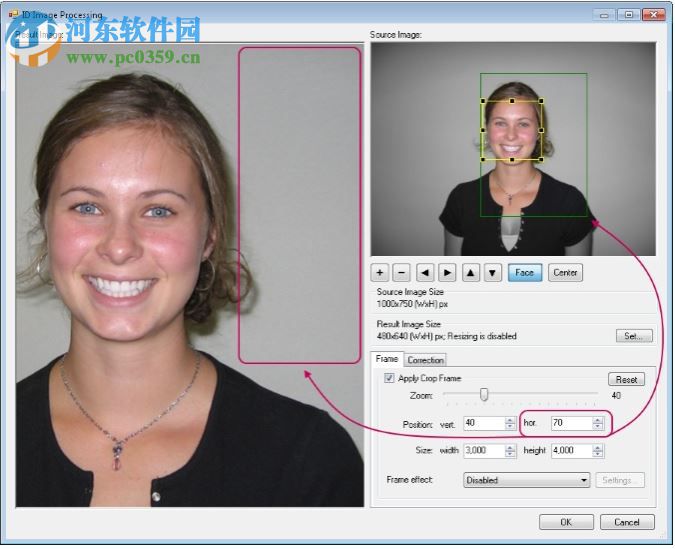This screenshot has width=675, height=549.
Task: Open the Frame effect dropdown
Action: point(526,480)
